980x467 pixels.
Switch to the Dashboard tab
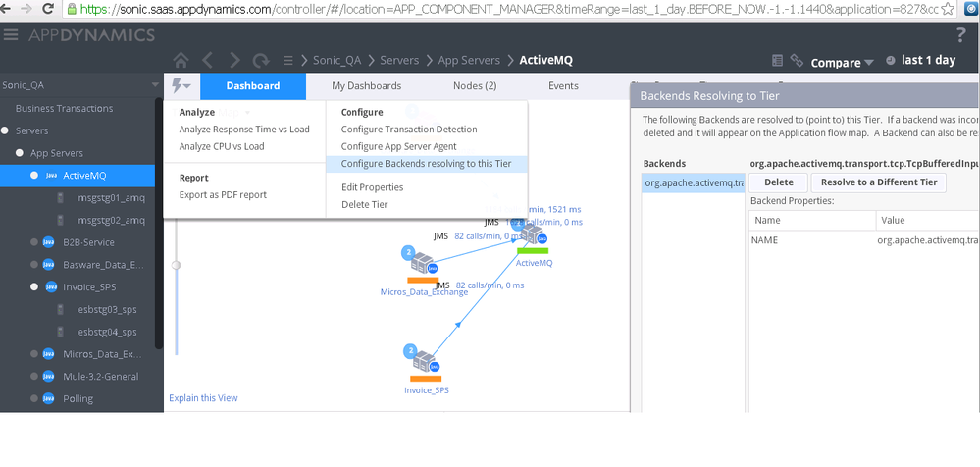(253, 86)
